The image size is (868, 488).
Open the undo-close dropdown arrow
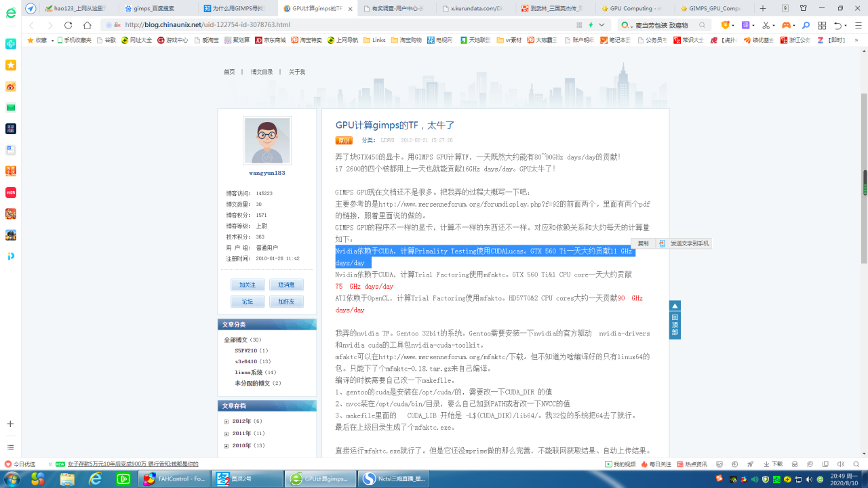pyautogui.click(x=847, y=25)
